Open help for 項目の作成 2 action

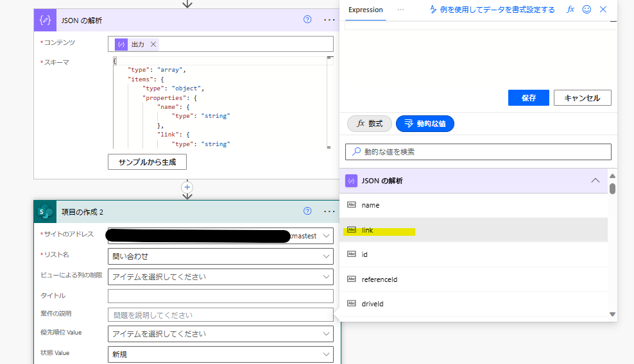coord(307,211)
